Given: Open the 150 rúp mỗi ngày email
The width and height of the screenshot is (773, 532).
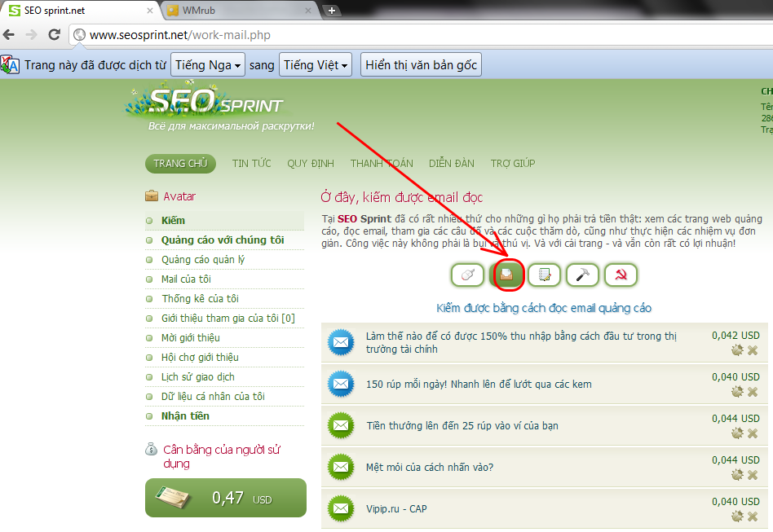Looking at the screenshot, I should (x=478, y=385).
